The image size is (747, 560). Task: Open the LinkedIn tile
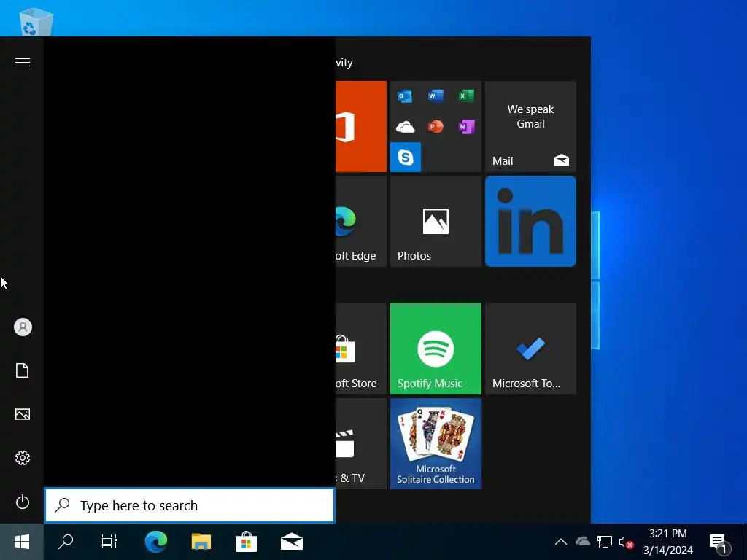pyautogui.click(x=530, y=221)
